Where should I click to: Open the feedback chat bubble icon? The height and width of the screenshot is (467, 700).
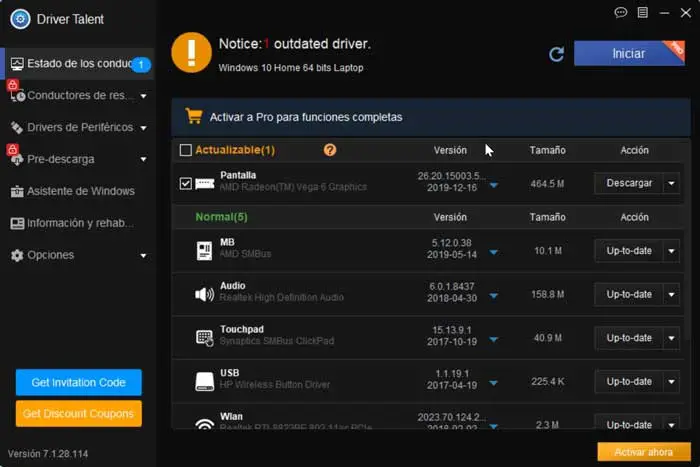[x=621, y=13]
